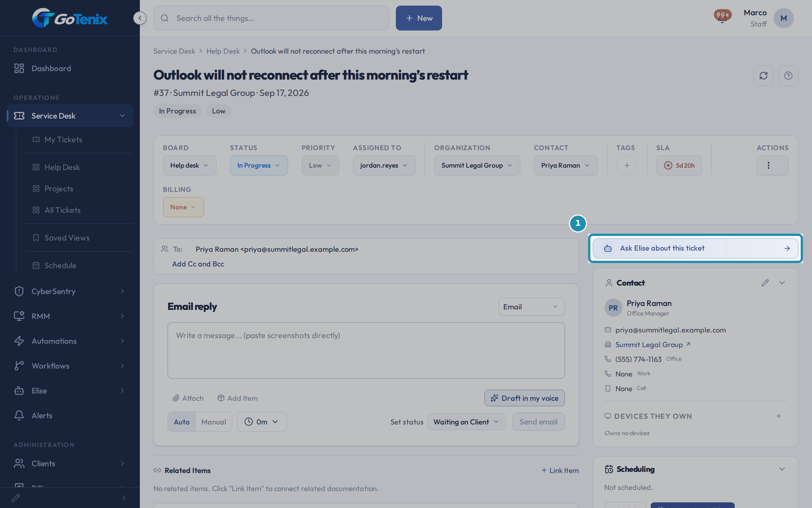Open Marco's user avatar menu
Viewport: 812px width, 508px height.
click(784, 18)
